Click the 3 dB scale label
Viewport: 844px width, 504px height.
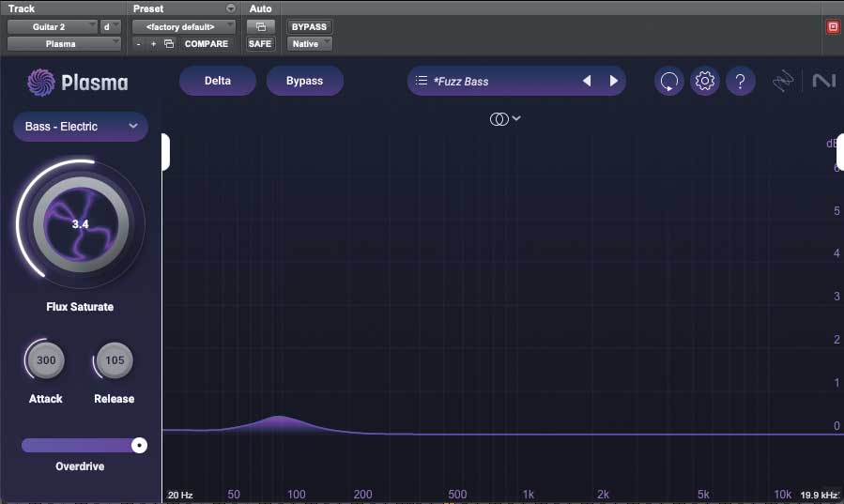pos(836,297)
